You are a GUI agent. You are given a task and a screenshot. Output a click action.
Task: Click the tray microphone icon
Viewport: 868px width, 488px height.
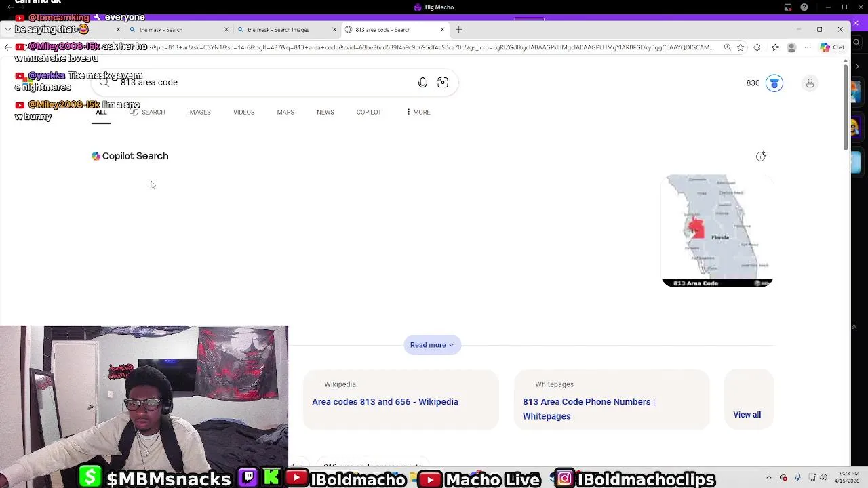(x=797, y=478)
